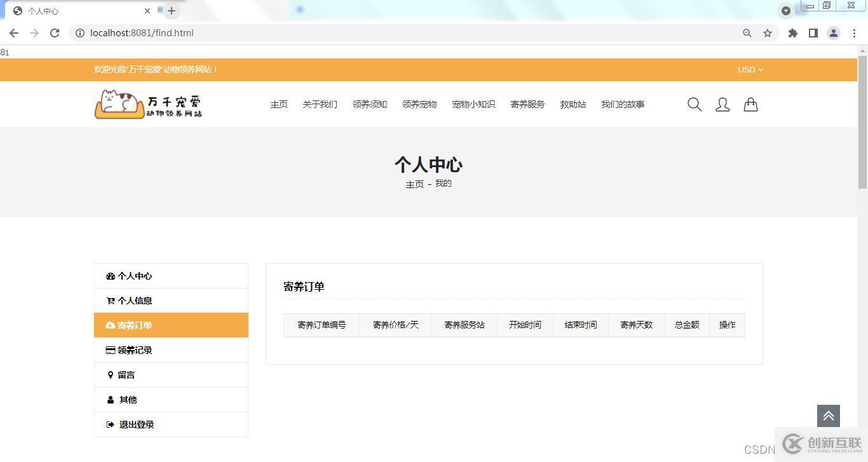Open the shopping bag icon
Viewport: 868px width, 462px height.
click(x=750, y=104)
